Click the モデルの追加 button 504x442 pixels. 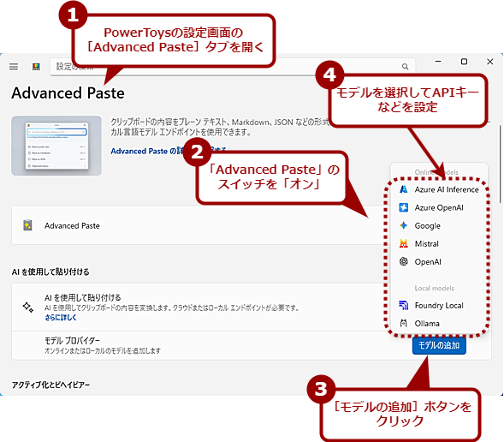click(x=439, y=345)
